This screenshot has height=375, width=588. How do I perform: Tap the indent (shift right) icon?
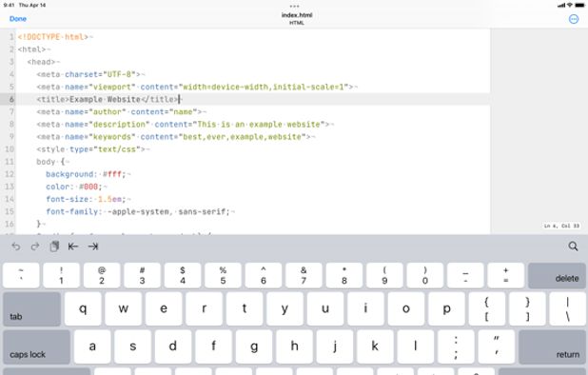tap(93, 247)
